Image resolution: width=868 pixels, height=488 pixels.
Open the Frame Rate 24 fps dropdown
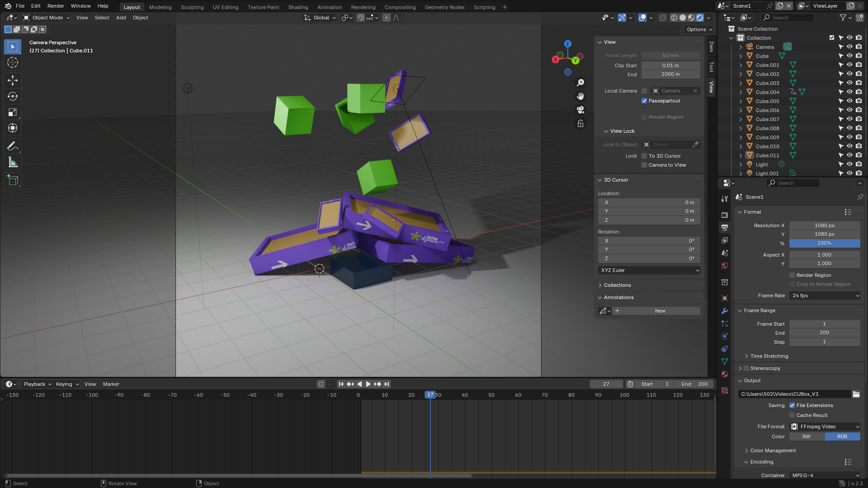tap(825, 296)
